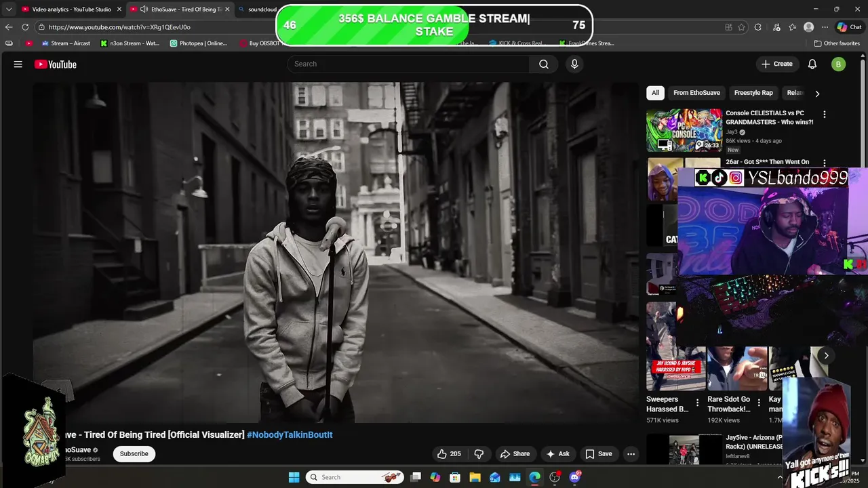Screen dimensions: 868x488
Task: Click the Share button
Action: coord(515,454)
